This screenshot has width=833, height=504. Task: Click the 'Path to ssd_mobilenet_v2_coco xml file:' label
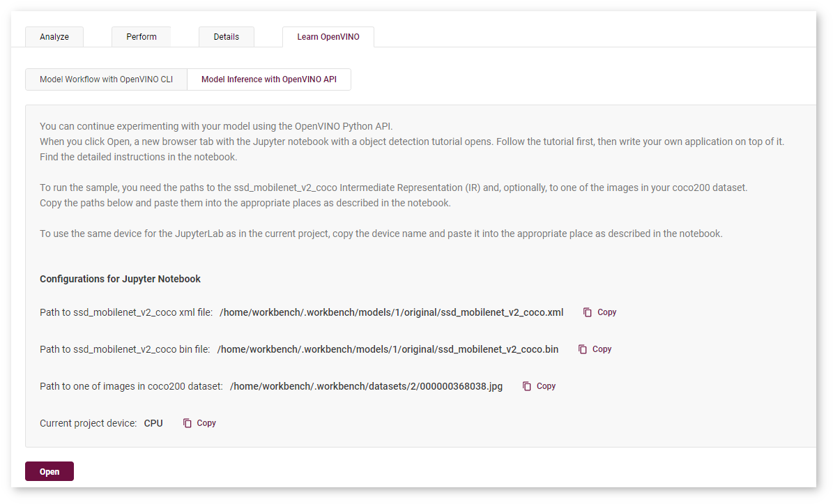(126, 312)
